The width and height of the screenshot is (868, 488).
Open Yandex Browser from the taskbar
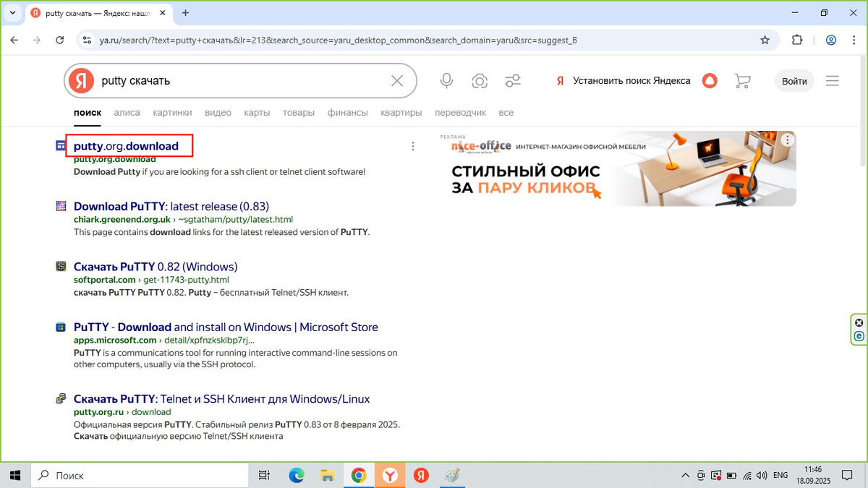tap(390, 475)
